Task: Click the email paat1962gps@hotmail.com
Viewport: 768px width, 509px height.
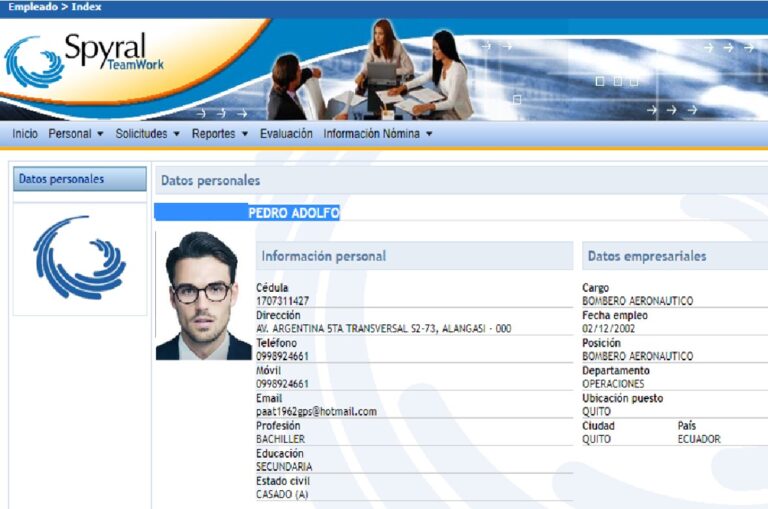Action: [316, 411]
